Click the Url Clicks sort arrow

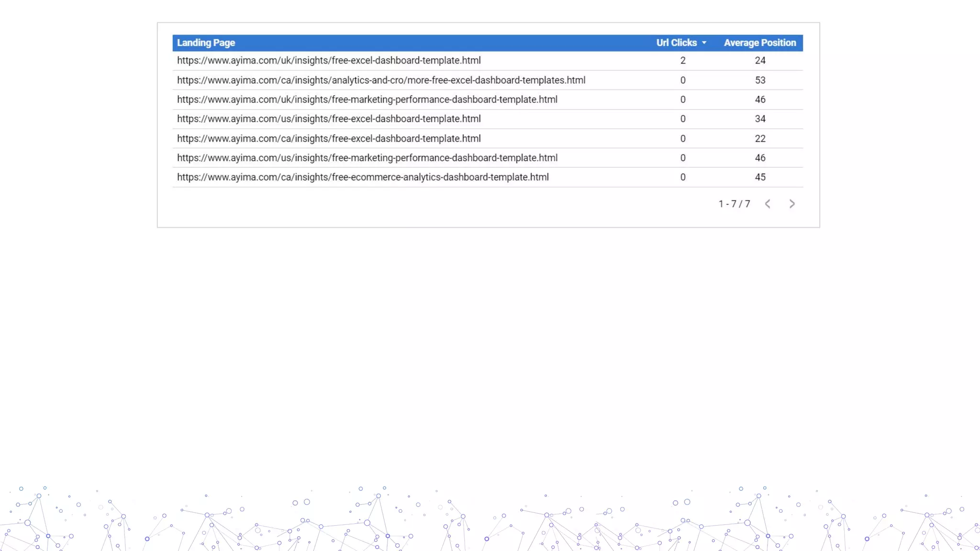pyautogui.click(x=704, y=43)
